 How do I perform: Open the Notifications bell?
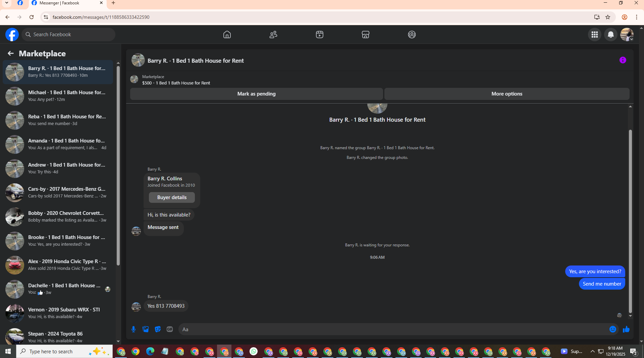click(x=611, y=35)
